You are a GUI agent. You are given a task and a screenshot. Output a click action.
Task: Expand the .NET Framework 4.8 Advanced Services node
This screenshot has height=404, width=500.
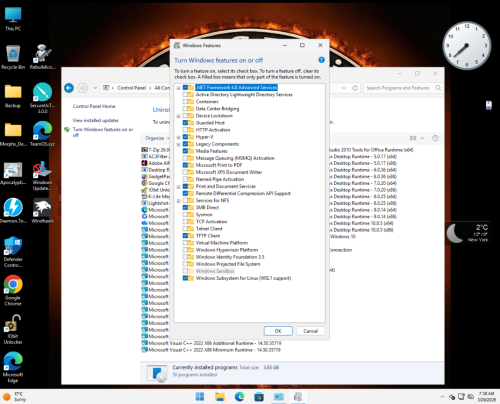178,88
